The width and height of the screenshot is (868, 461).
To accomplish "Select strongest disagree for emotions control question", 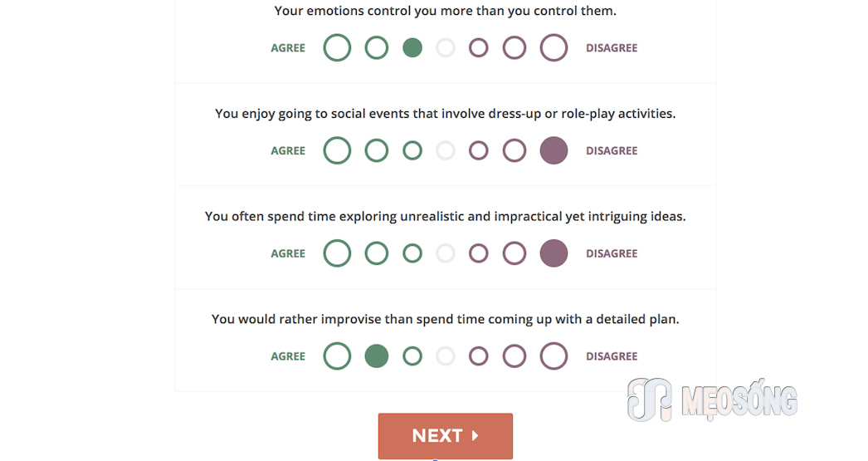I will (x=554, y=47).
